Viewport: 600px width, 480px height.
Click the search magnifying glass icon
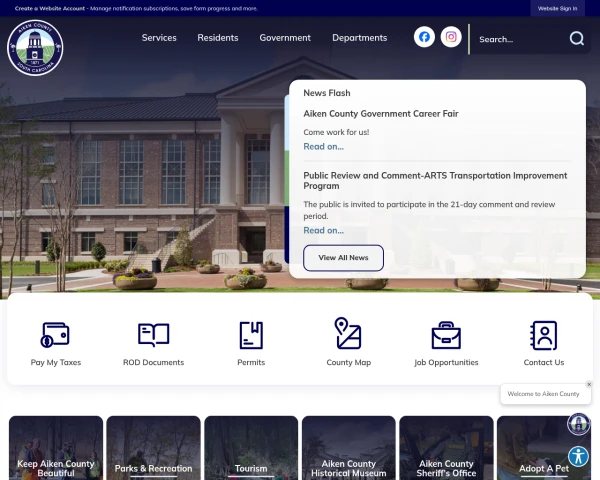[577, 39]
